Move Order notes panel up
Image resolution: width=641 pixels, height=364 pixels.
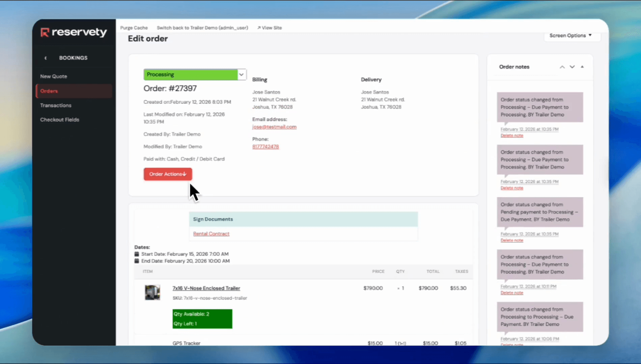(562, 67)
